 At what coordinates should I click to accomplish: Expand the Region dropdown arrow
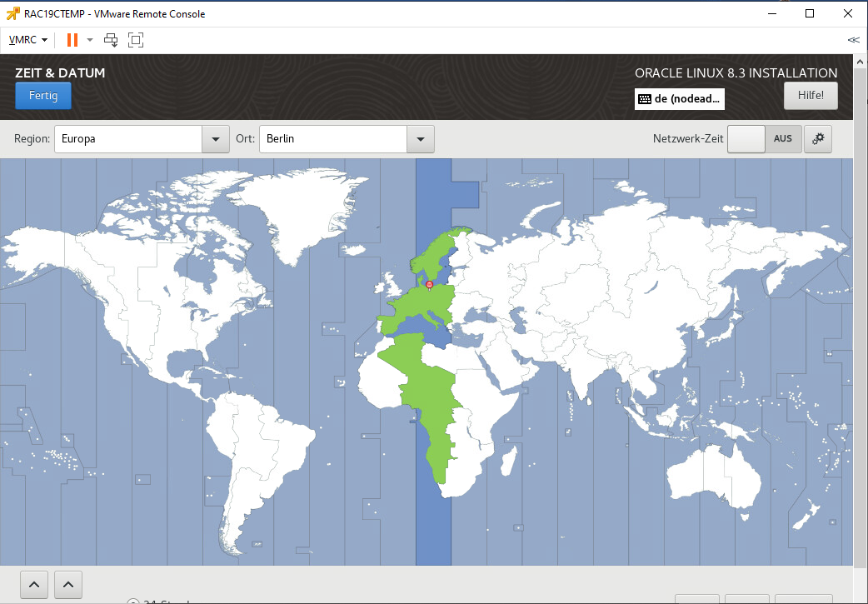point(215,139)
